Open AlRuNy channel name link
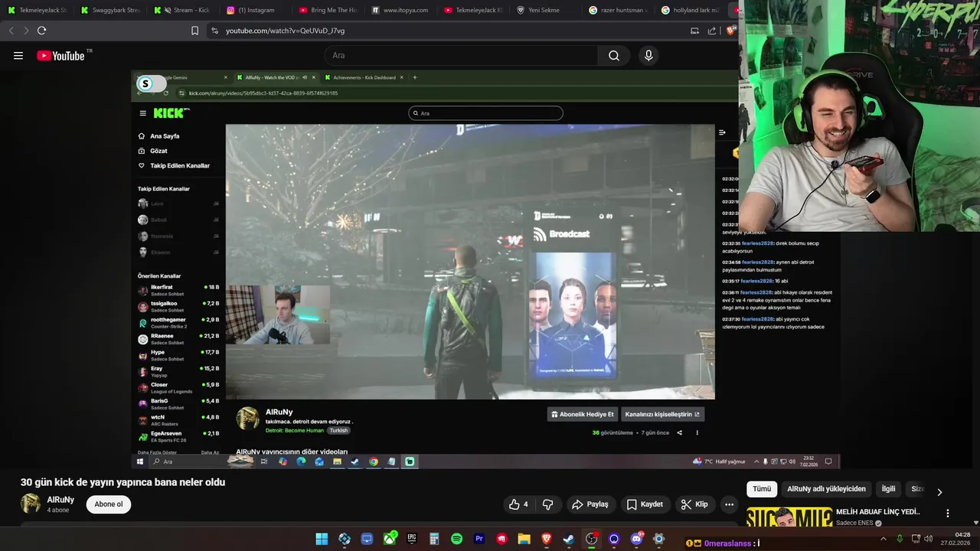Screen dimensions: 980x551 coord(60,500)
